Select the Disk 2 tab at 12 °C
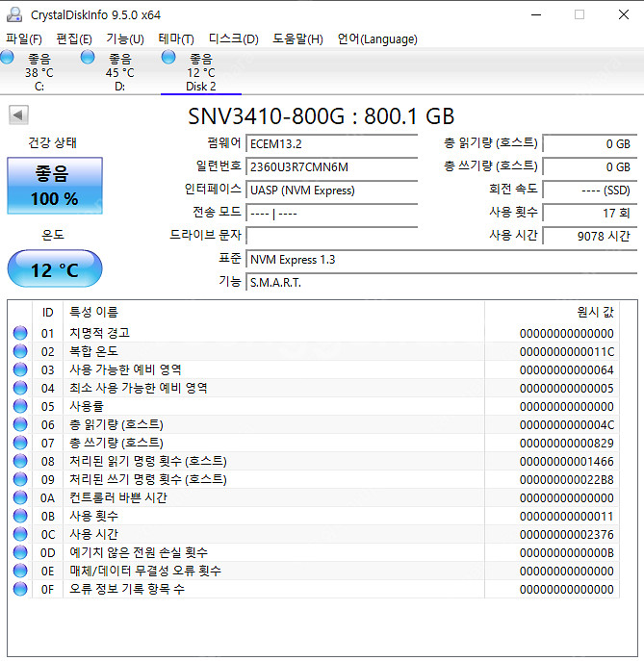 pyautogui.click(x=201, y=72)
